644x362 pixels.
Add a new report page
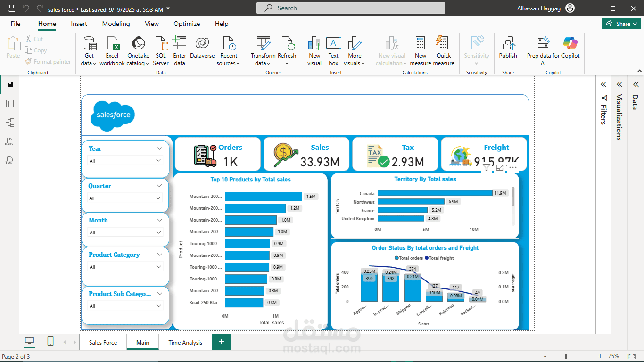(x=221, y=342)
